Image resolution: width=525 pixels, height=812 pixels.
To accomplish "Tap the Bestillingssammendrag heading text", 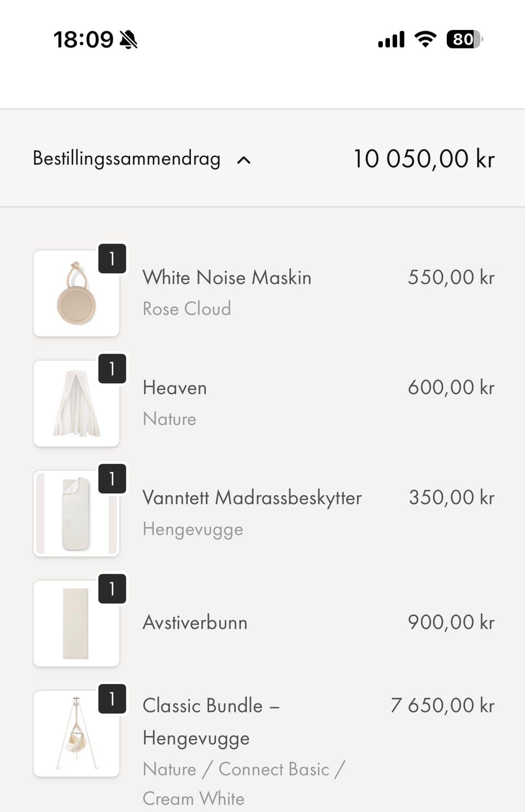I will (x=126, y=159).
